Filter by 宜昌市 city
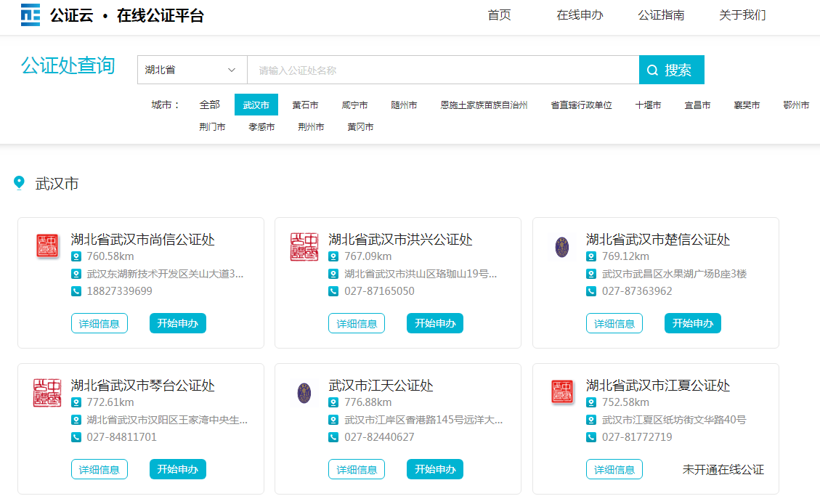Viewport: 820px width, 504px height. 697,105
